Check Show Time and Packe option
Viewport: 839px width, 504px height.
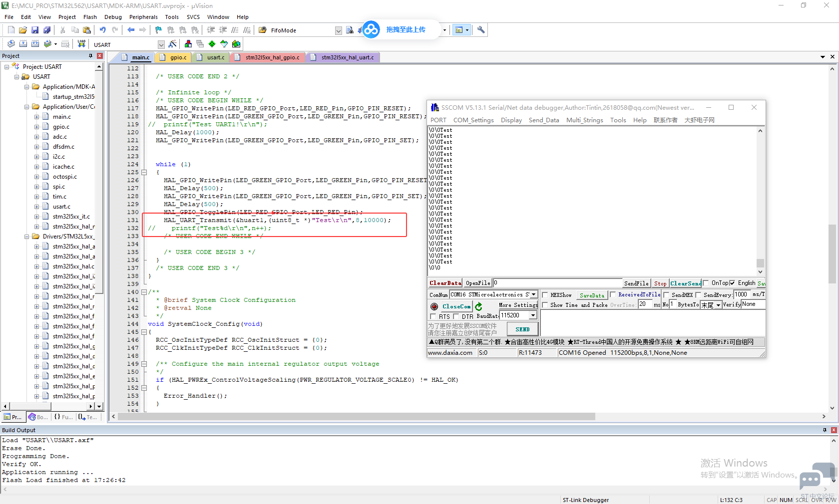pyautogui.click(x=545, y=305)
